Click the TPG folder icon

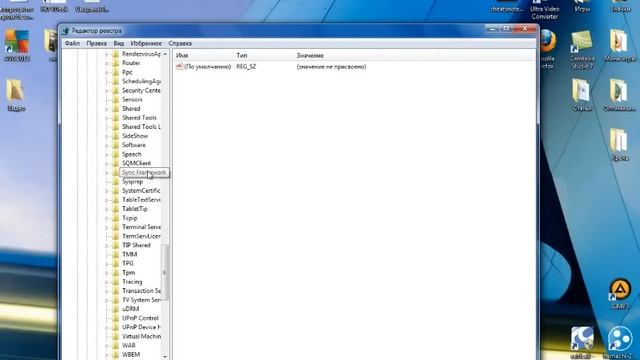point(116,263)
